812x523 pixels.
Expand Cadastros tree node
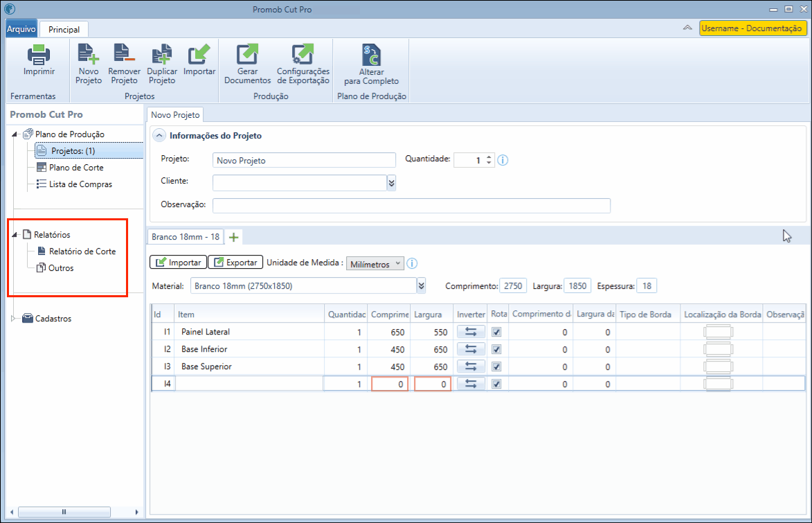coord(13,318)
